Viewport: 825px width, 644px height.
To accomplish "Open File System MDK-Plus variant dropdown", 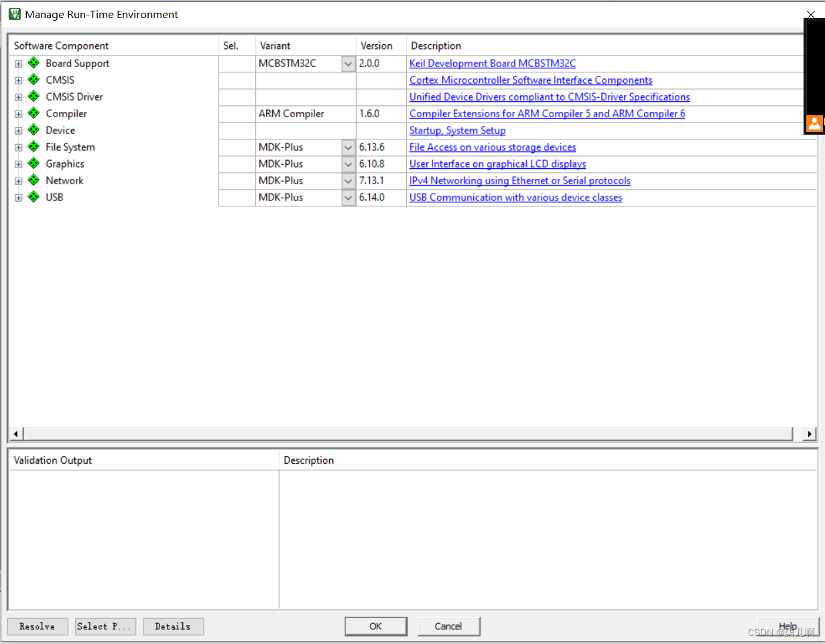I will pos(348,147).
